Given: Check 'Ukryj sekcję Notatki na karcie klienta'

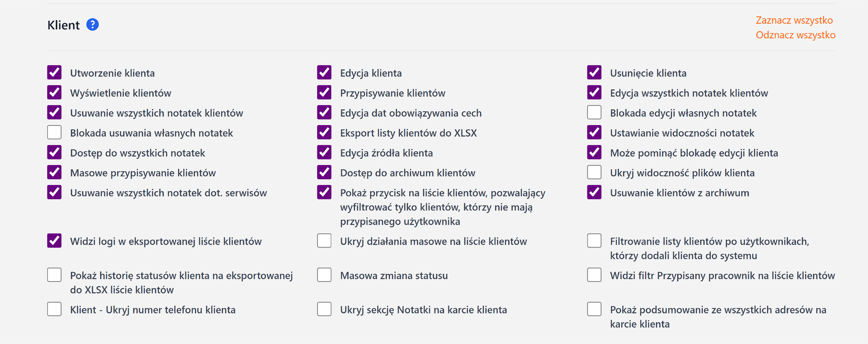Looking at the screenshot, I should pyautogui.click(x=324, y=309).
